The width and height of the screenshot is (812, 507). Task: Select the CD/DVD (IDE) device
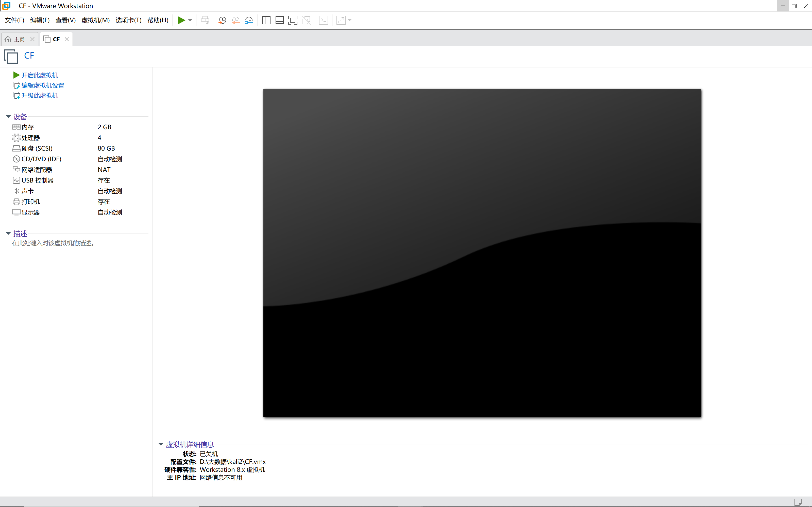point(41,159)
